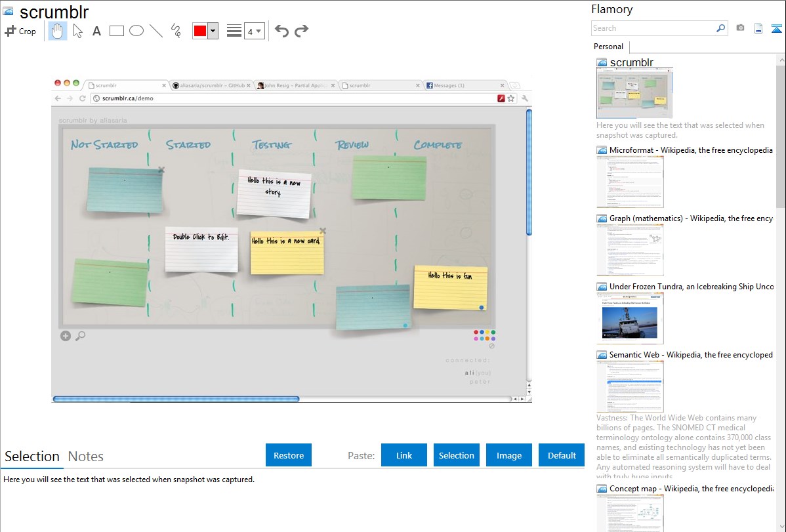Open the Personal tab
The width and height of the screenshot is (786, 532).
608,47
